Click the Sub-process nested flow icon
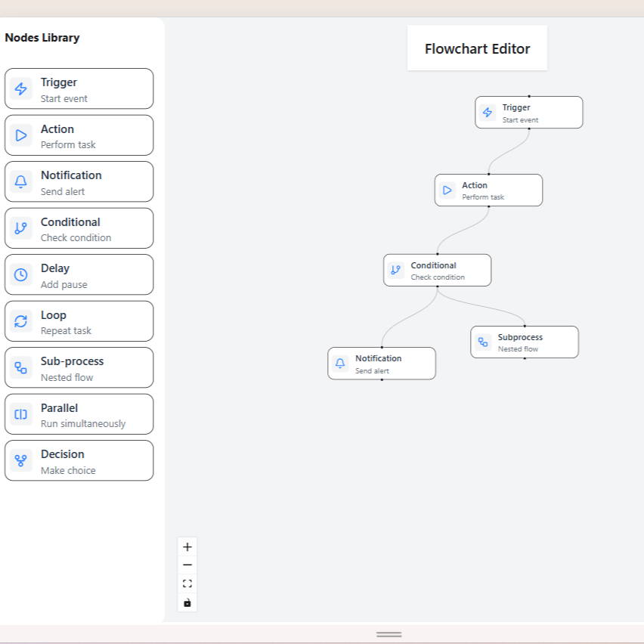644x644 pixels. pyautogui.click(x=21, y=367)
